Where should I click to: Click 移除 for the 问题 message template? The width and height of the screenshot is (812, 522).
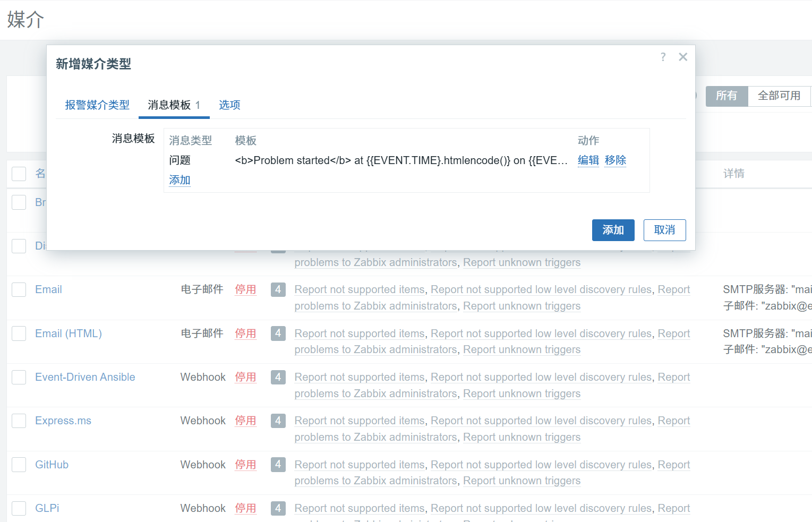[616, 160]
